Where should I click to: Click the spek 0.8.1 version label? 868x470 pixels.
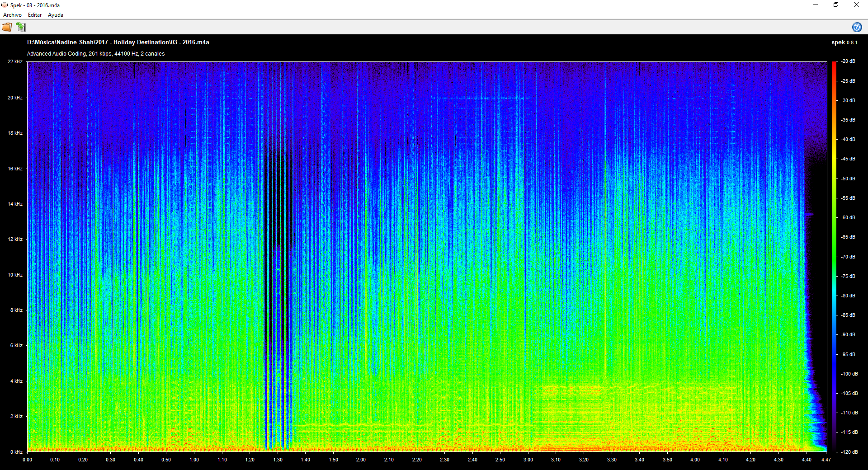click(x=844, y=42)
